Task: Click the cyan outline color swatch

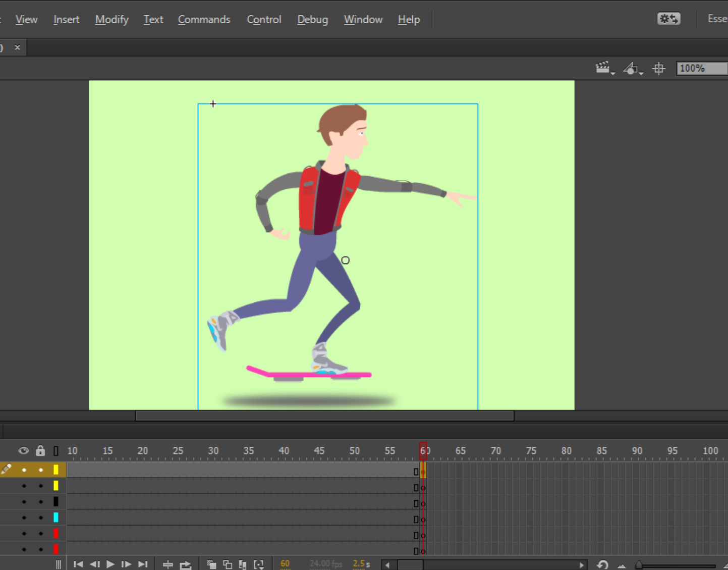Action: click(x=56, y=517)
